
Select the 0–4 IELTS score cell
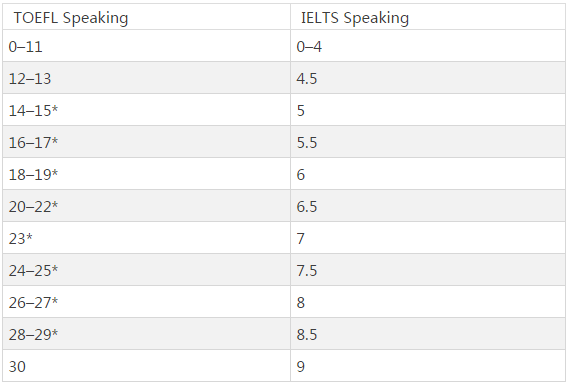tap(428, 46)
